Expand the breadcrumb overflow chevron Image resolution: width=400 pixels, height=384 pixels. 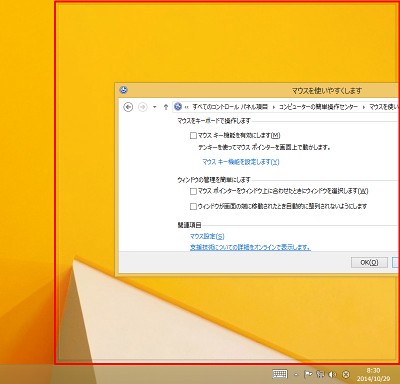coord(186,107)
